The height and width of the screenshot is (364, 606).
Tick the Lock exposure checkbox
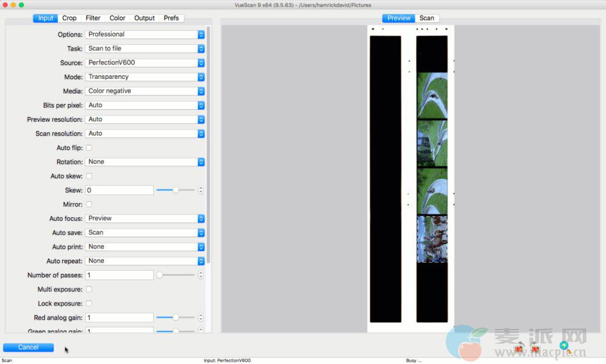pos(89,303)
